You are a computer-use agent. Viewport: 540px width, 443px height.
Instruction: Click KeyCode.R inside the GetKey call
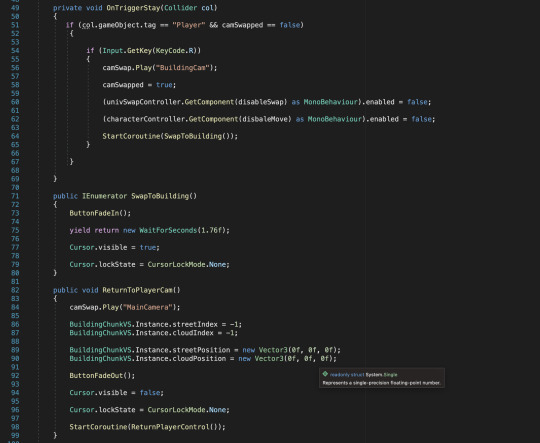point(174,51)
